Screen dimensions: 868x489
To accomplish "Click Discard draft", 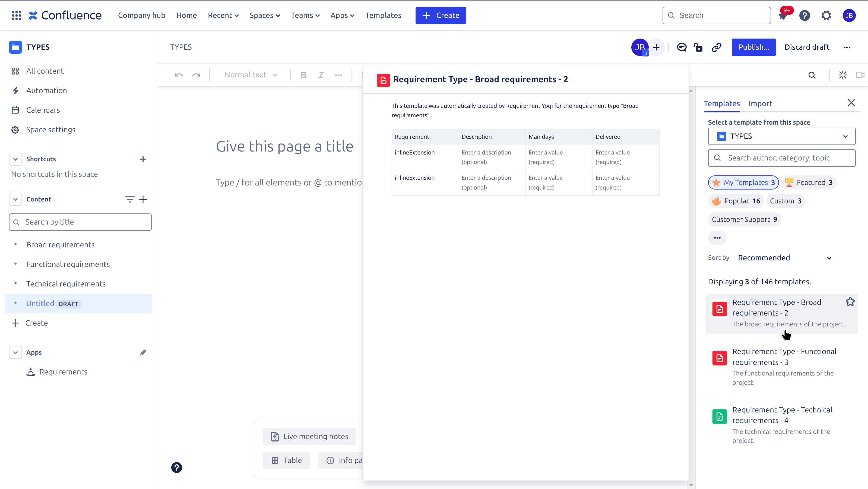I will tap(807, 47).
